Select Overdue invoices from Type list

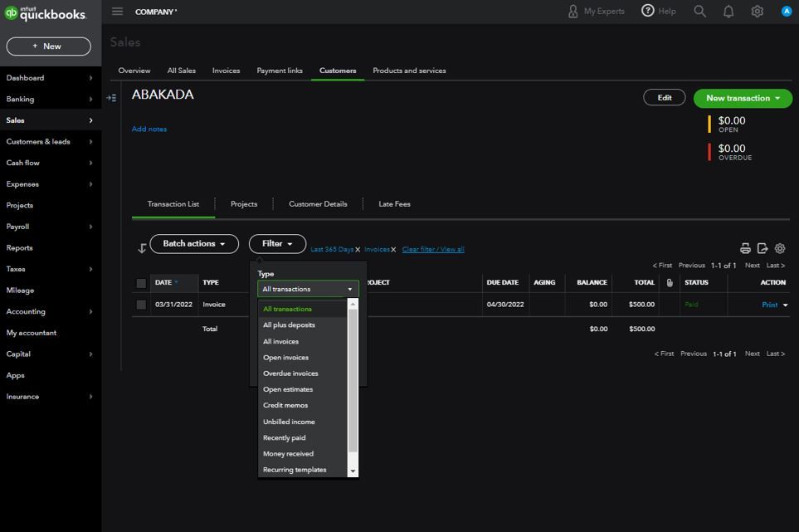click(290, 373)
